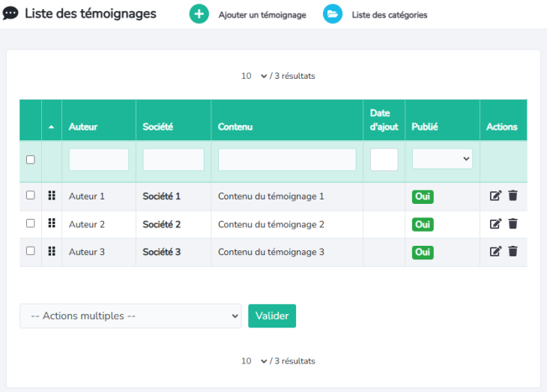547x392 pixels.
Task: Tick the checkbox for Auteur 1
Action: point(31,195)
